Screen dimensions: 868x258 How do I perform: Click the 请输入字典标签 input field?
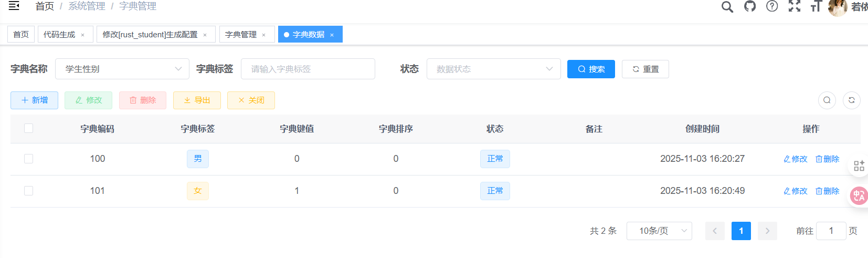click(308, 69)
